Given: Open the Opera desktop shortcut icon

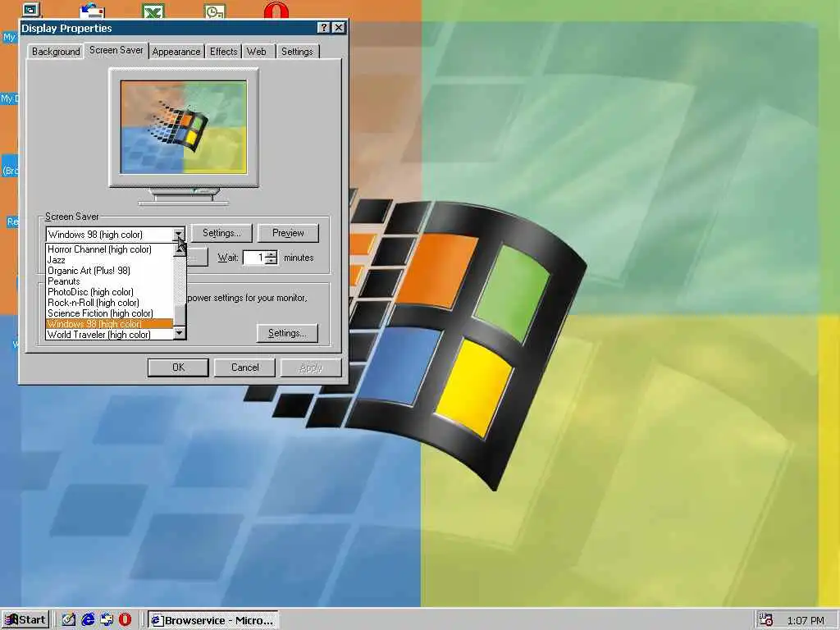Looking at the screenshot, I should [x=276, y=10].
